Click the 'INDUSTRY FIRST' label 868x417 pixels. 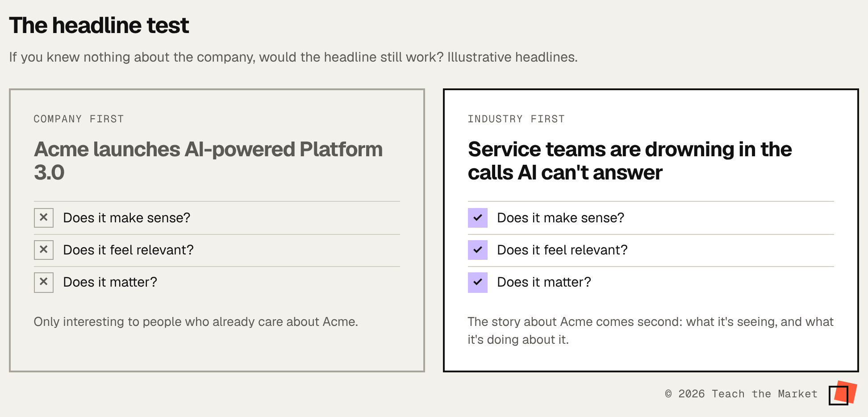516,119
